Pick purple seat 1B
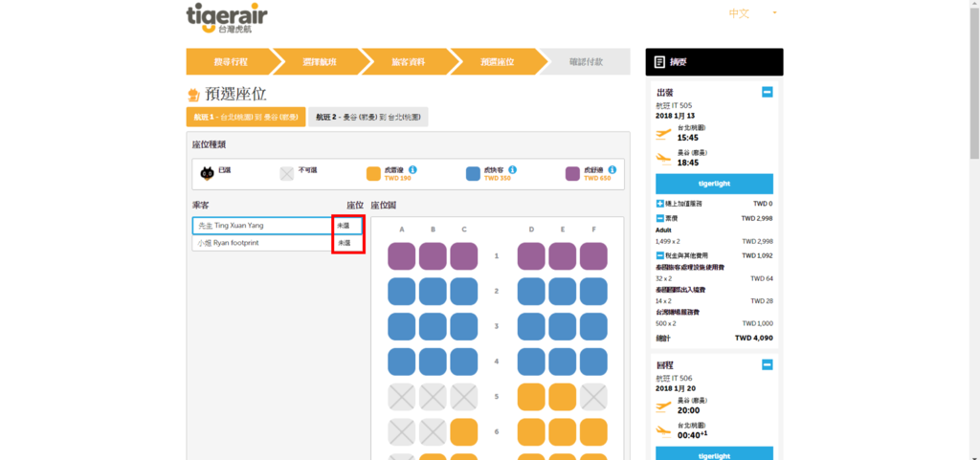980x460 pixels. (433, 256)
